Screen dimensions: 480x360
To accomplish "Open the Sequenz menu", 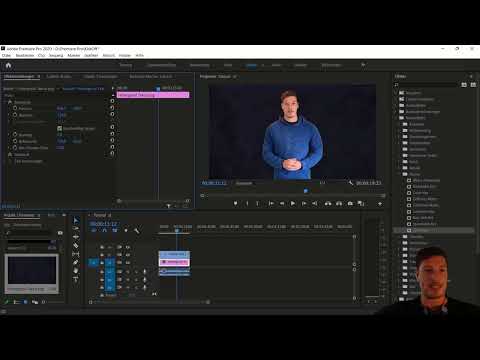I will 56,55.
